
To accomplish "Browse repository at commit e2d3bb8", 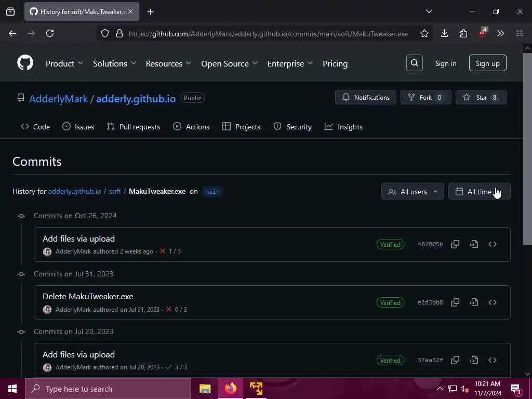I will (x=493, y=302).
